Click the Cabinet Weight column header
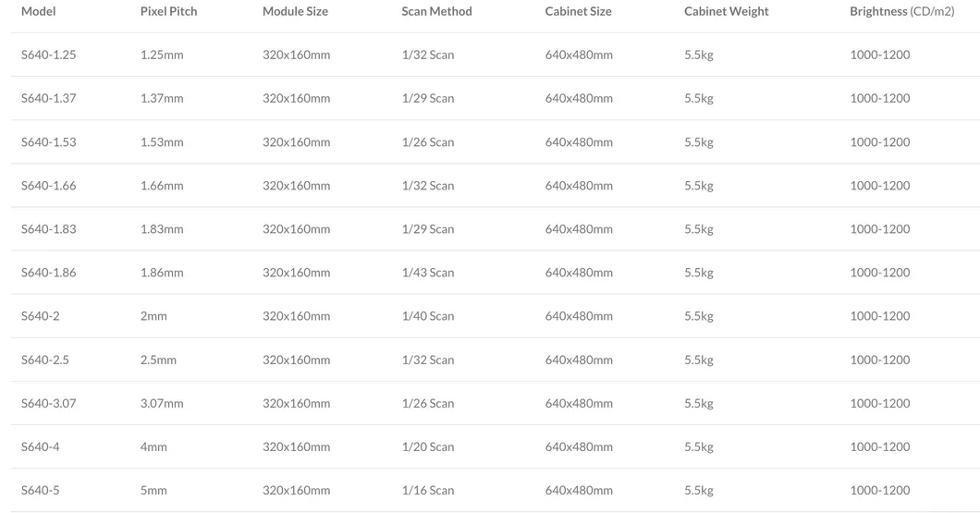980x513 pixels. 726,11
